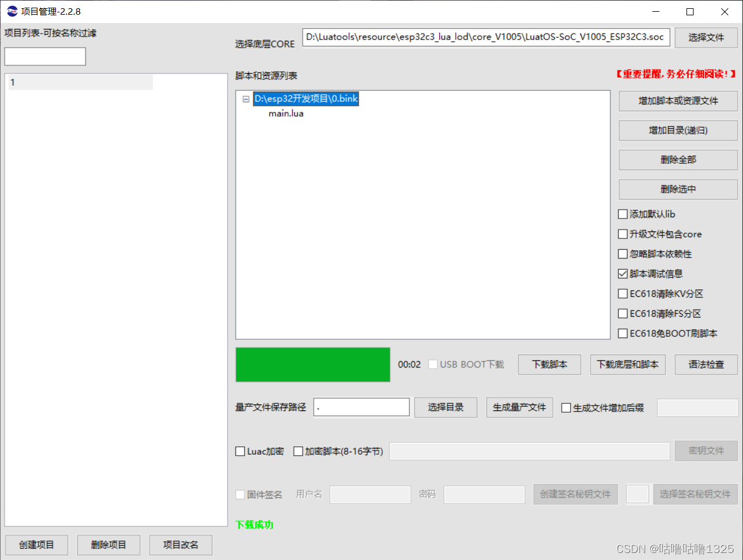Click the green download progress bar
The height and width of the screenshot is (560, 743).
click(x=313, y=365)
